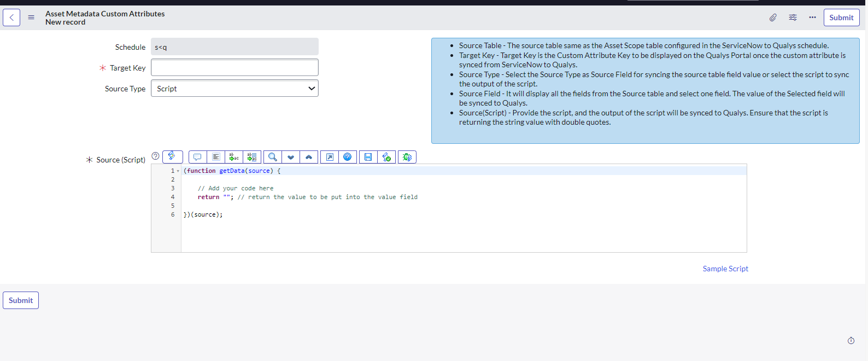Click the search magnifier icon in the script toolbar
Image resolution: width=868 pixels, height=361 pixels.
tap(272, 157)
